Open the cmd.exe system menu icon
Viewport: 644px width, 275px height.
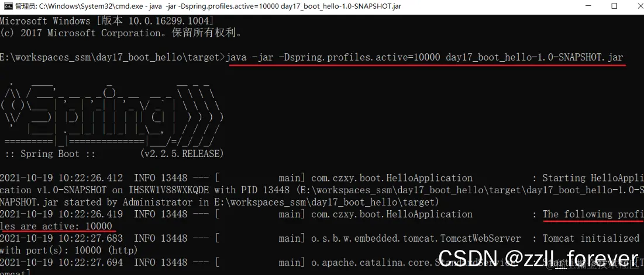point(8,6)
